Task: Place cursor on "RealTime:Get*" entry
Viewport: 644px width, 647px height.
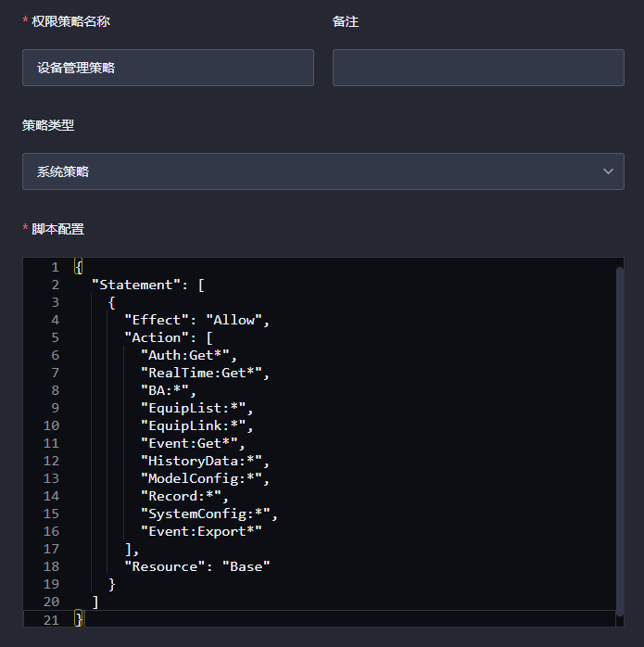Action: point(205,373)
